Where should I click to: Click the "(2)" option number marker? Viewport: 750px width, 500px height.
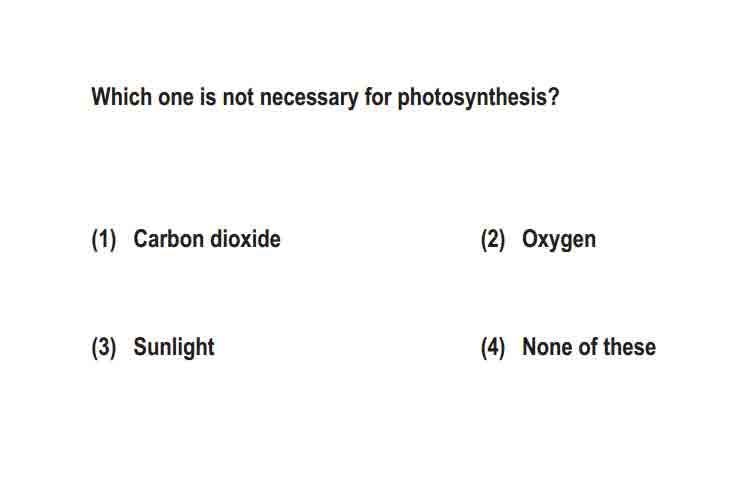493,240
